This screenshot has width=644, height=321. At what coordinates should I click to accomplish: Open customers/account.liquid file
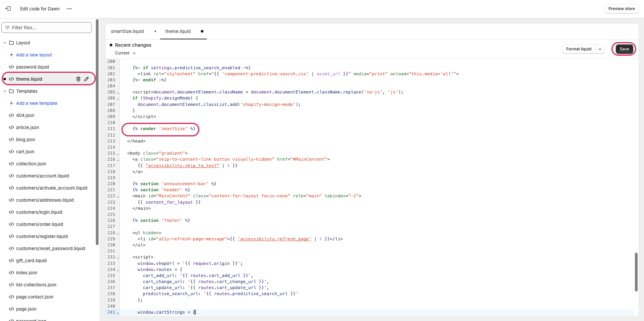42,176
